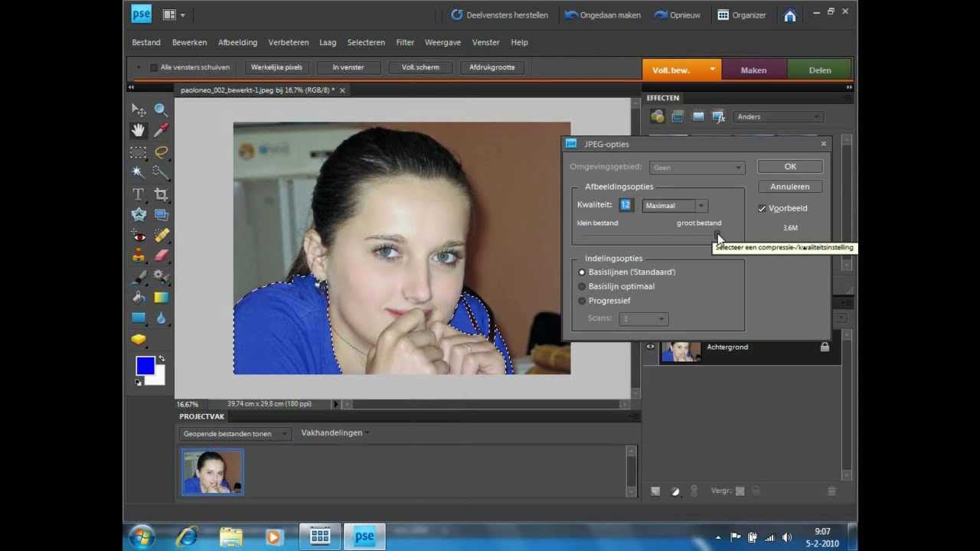Open the Bewerken menu

click(189, 42)
